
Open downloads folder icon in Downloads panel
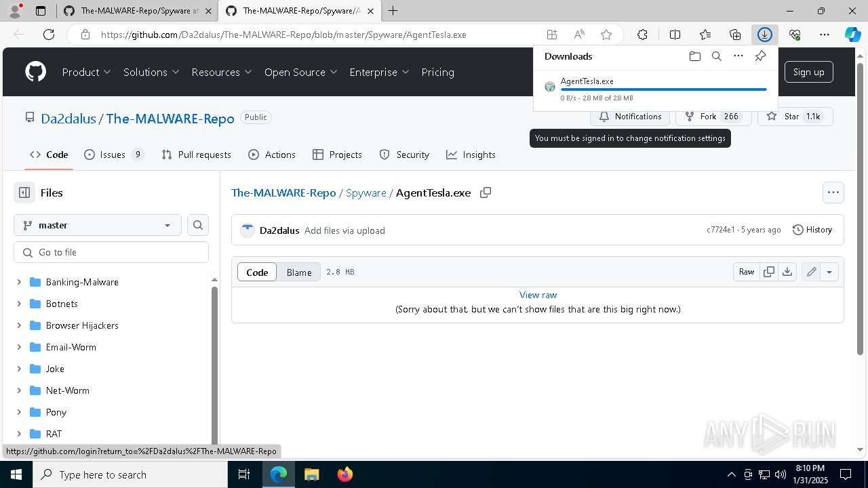(x=694, y=56)
